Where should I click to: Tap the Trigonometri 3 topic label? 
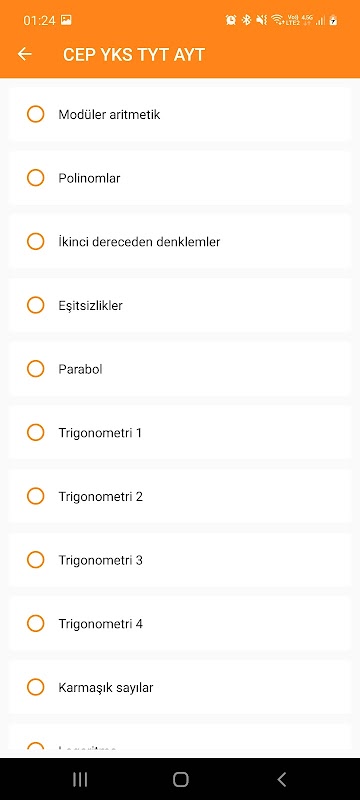(100, 560)
